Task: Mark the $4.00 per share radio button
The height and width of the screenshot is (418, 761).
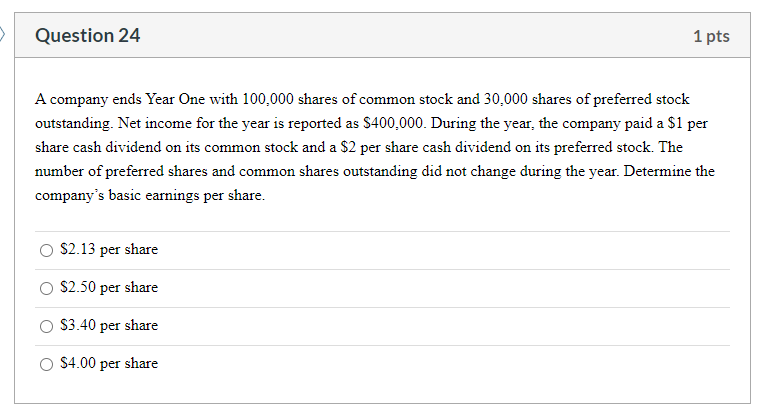Action: click(x=46, y=365)
